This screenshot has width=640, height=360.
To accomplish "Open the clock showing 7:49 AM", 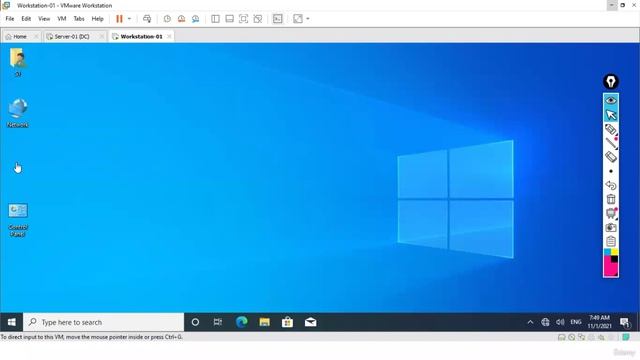I will 599,322.
